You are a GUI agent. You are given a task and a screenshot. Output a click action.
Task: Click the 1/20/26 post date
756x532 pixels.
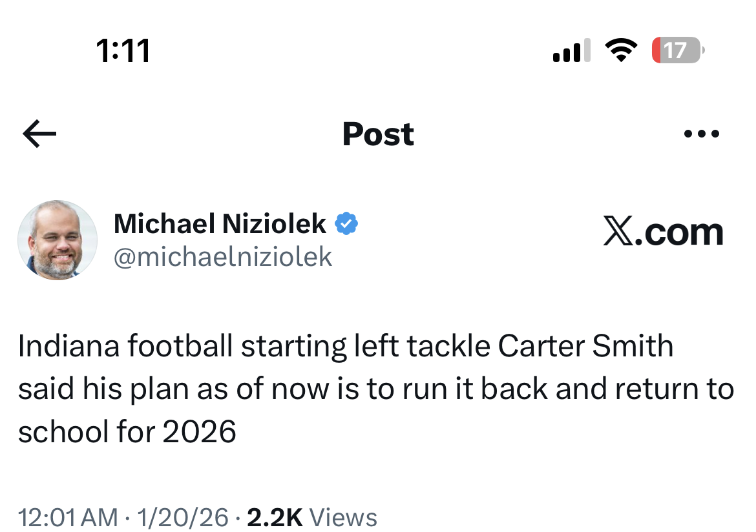[182, 518]
